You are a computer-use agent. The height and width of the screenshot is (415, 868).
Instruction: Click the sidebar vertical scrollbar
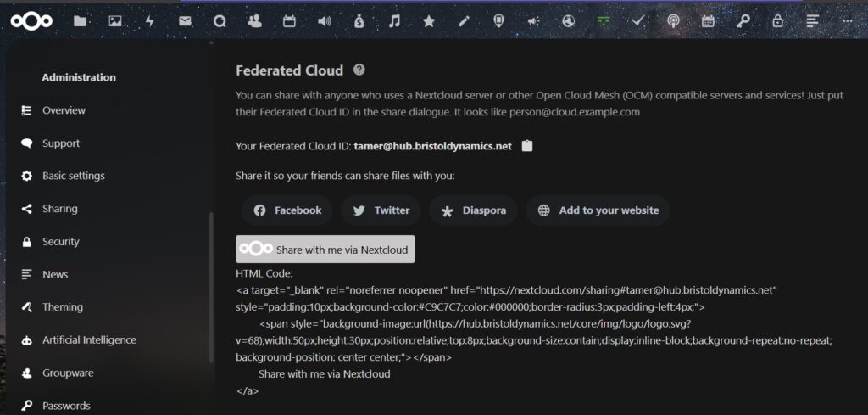[x=210, y=288]
